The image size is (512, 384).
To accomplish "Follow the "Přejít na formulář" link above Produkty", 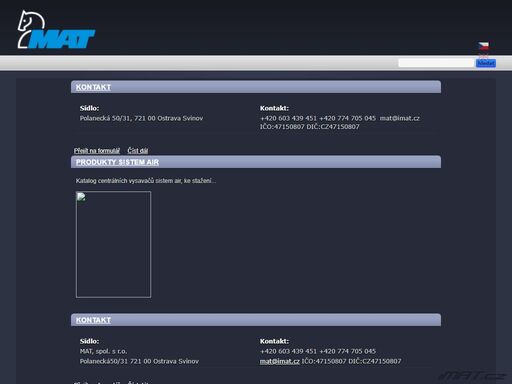I will click(97, 151).
